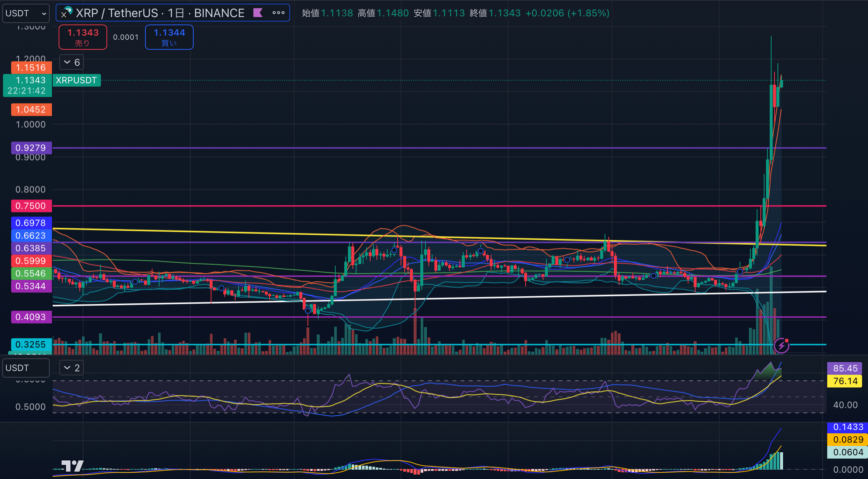Click the high price 1.1480 value
The width and height of the screenshot is (868, 479).
(393, 13)
